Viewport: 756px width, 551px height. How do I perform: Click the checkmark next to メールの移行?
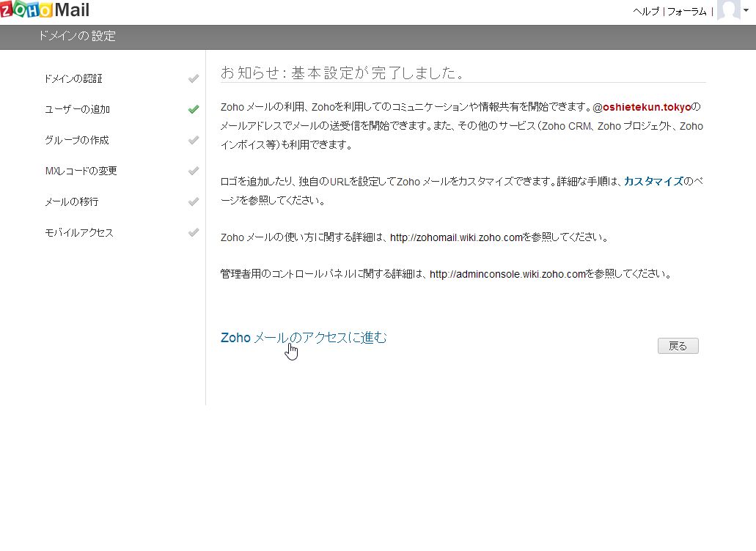tap(194, 201)
